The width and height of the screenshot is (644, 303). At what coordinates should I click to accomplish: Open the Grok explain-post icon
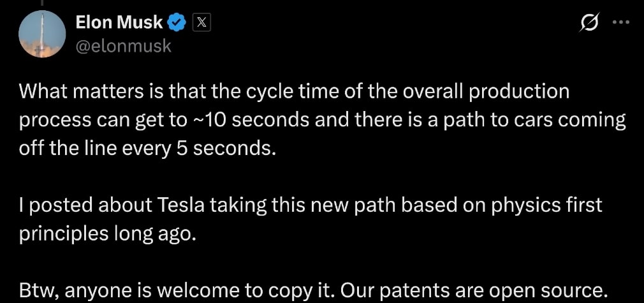(589, 23)
